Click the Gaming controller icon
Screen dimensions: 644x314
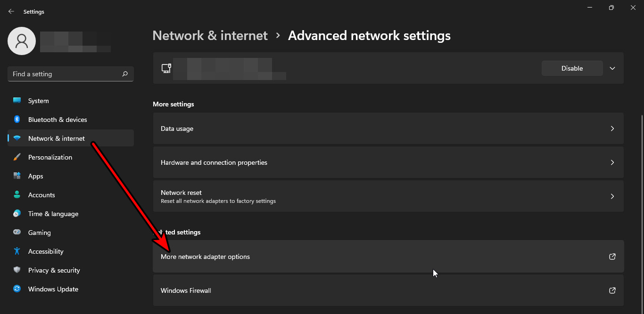click(17, 232)
